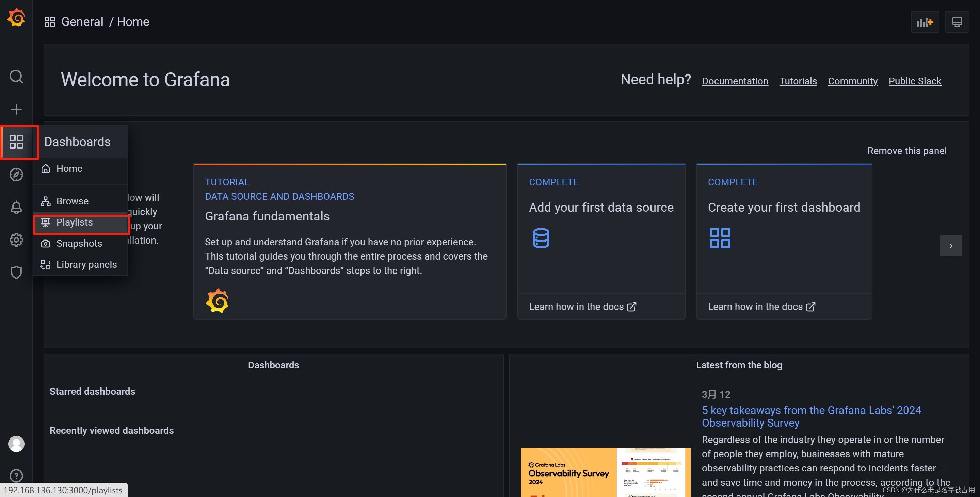The image size is (980, 497).
Task: Click the Grafana logo in fundamentals card
Action: pos(217,301)
